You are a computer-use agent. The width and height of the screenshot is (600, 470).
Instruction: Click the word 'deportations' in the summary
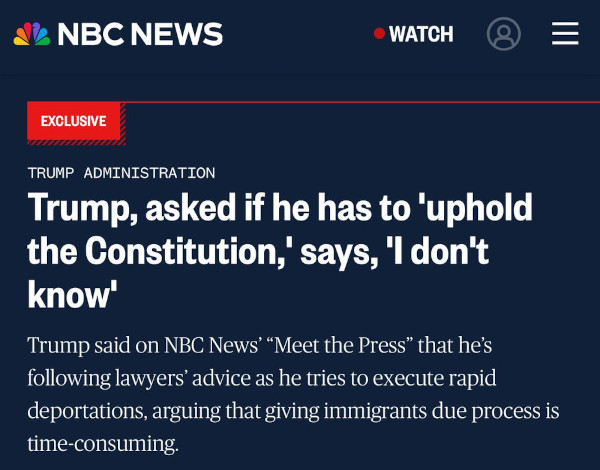pyautogui.click(x=86, y=411)
